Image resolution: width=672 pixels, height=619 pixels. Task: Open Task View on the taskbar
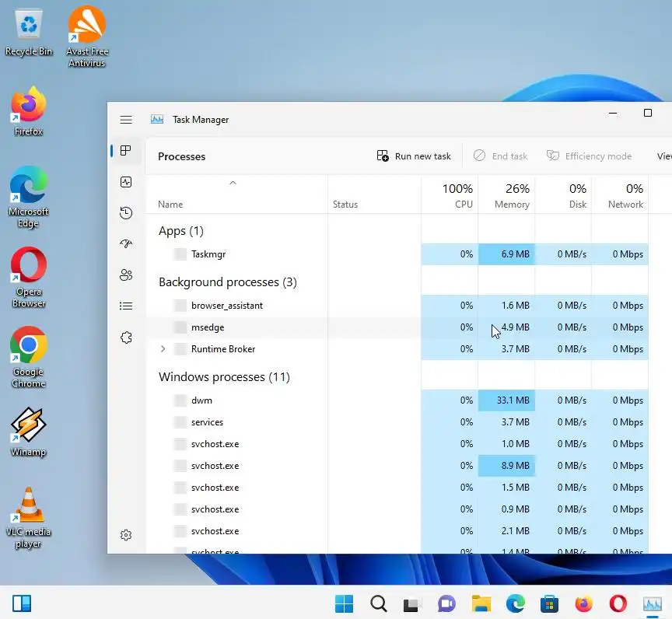click(411, 604)
